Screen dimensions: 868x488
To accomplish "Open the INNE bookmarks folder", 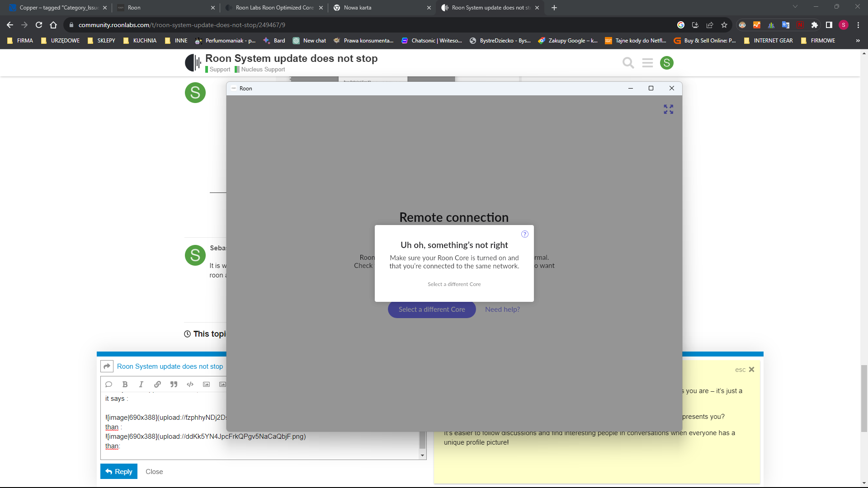I will coord(176,41).
